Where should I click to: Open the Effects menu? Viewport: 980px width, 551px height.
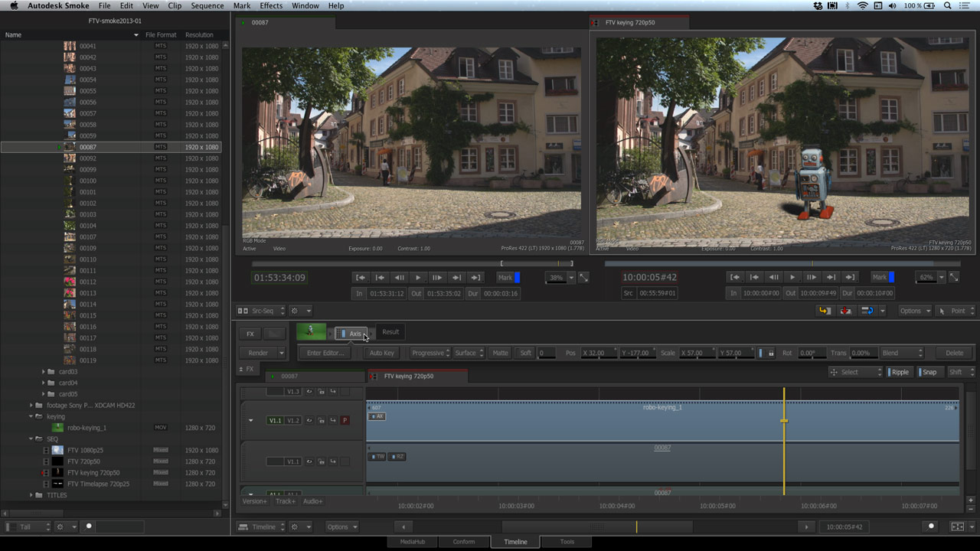pyautogui.click(x=271, y=5)
